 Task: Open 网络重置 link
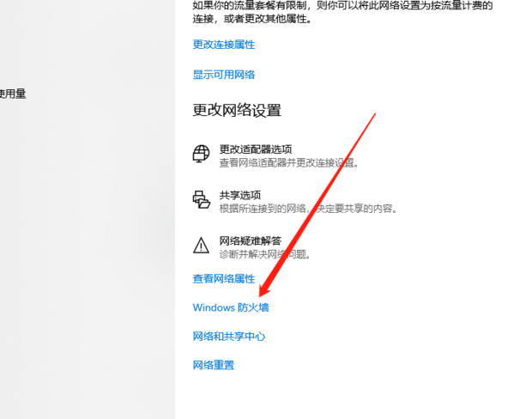[x=214, y=366]
